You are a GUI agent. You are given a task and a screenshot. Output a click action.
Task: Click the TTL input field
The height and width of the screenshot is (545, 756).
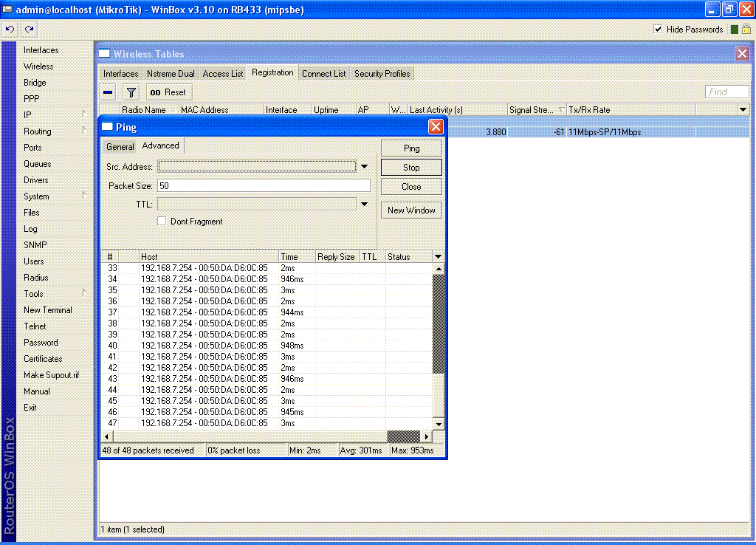click(258, 204)
